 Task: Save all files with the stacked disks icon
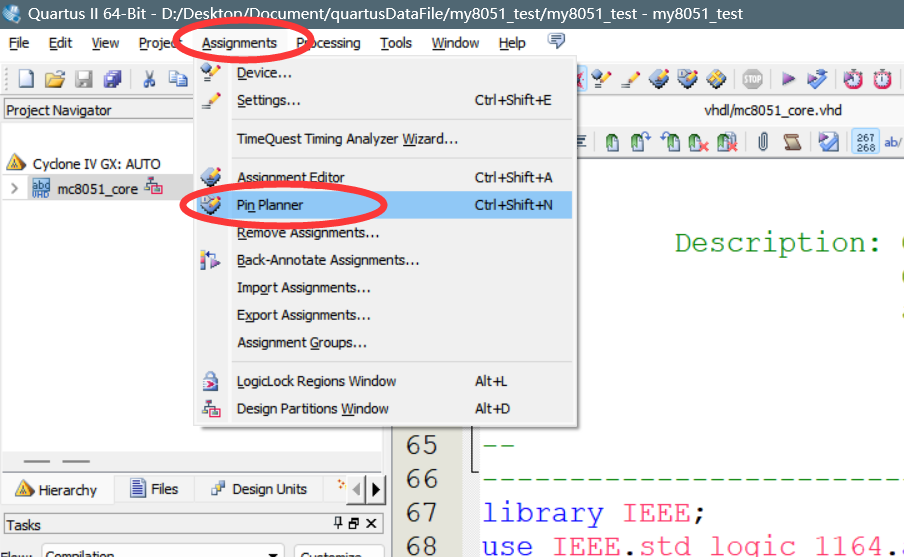[x=112, y=78]
